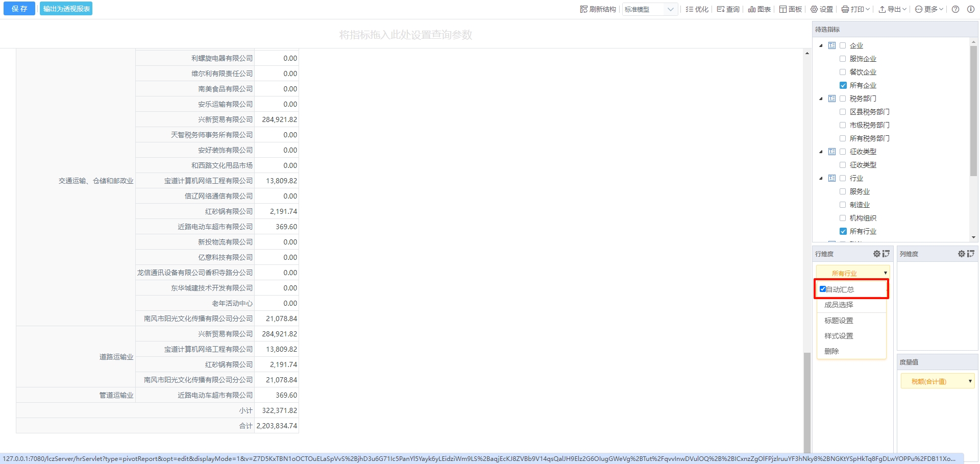Click the 图表 chart icon in toolbar
This screenshot has width=980, height=464.
752,9
